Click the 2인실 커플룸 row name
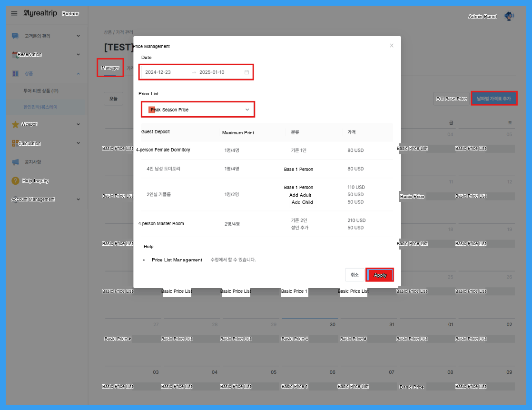 tap(159, 194)
